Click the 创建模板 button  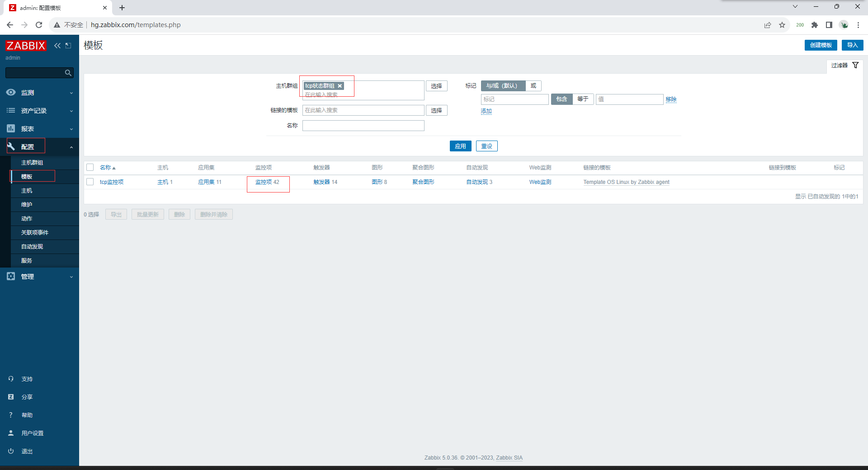point(821,45)
